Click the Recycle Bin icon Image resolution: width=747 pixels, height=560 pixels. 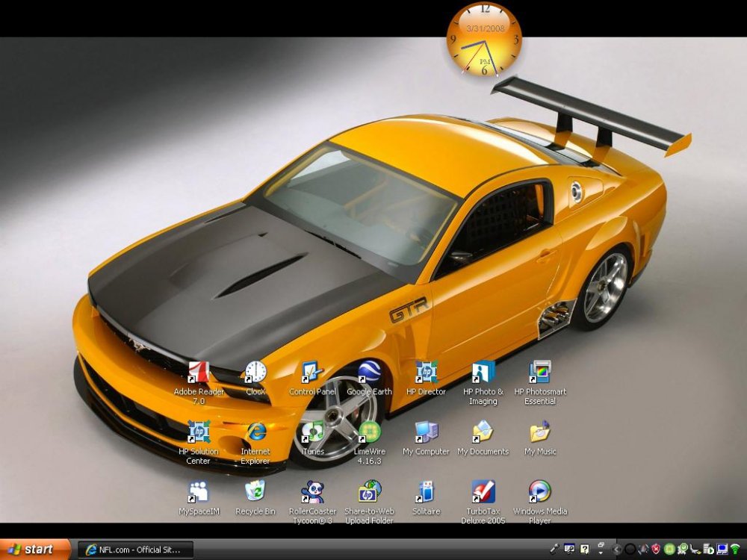pyautogui.click(x=255, y=492)
